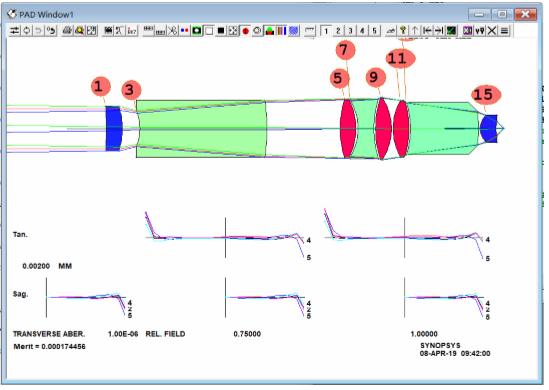This screenshot has height=390, width=549.
Task: Click surface label 7 balloon
Action: point(345,50)
